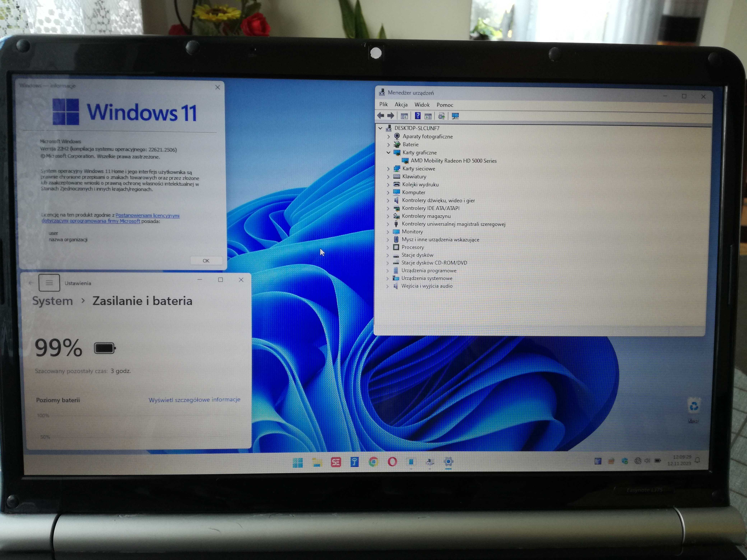Switch to the winver window taskbar icon

pyautogui.click(x=411, y=461)
